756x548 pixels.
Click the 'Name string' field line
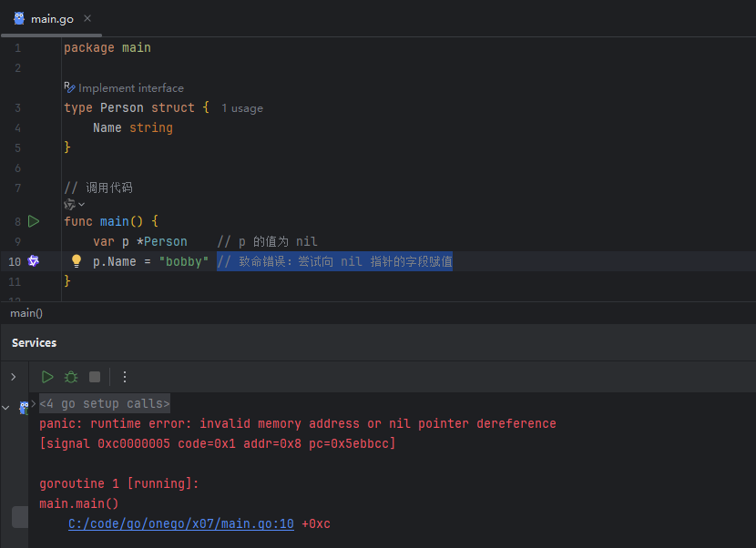[x=133, y=127]
